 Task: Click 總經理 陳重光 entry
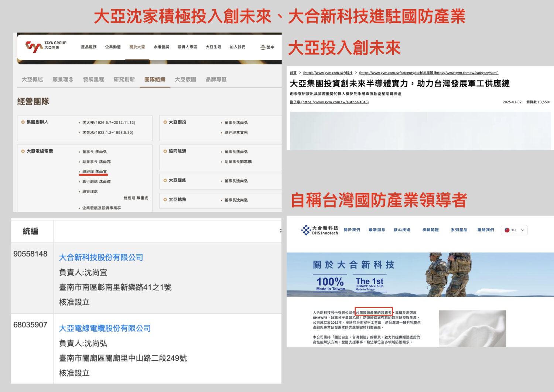point(136,198)
